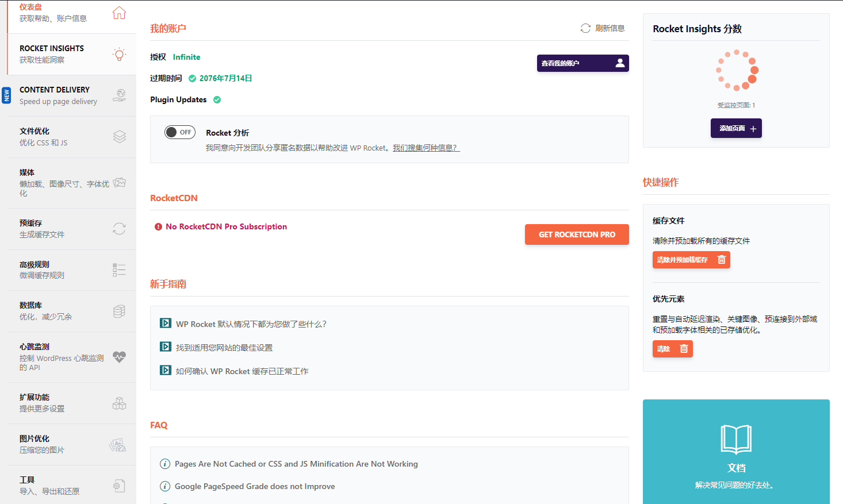The image size is (843, 504).
Task: Go to the CONTENT DELIVERY section
Action: [x=72, y=95]
